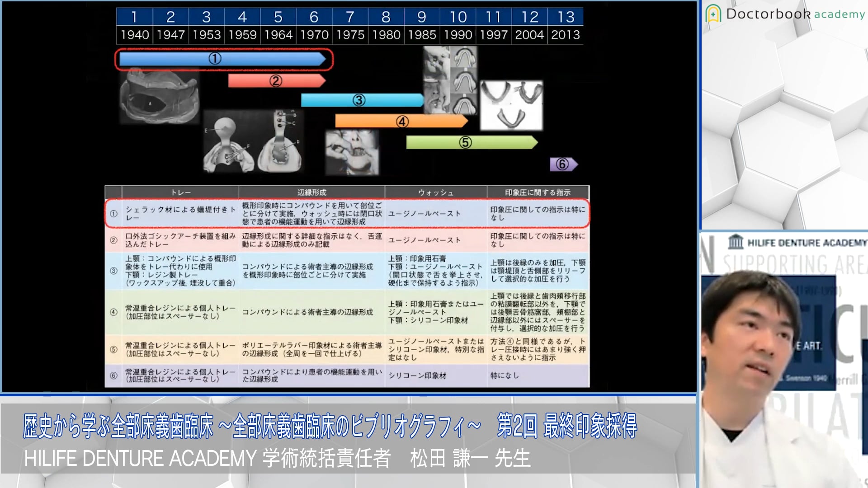Click the 概形印象時にコンパウンドを用いて cell in row ①
Image resolution: width=868 pixels, height=488 pixels.
pos(311,213)
